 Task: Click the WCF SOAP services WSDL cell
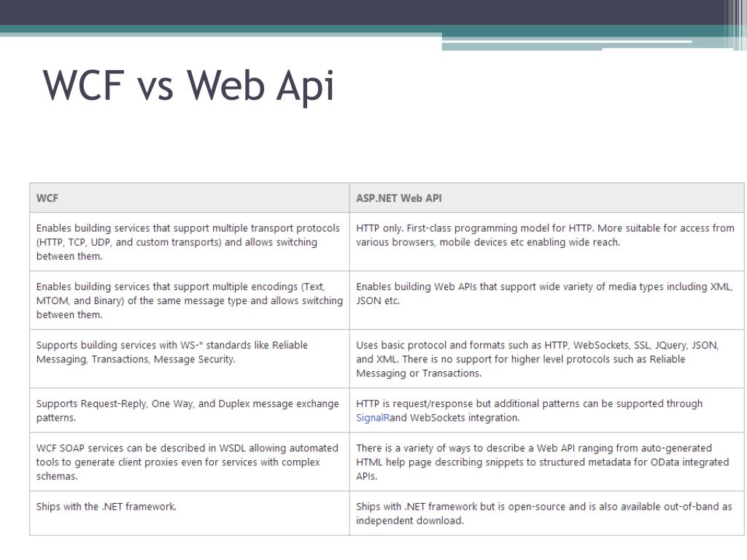click(x=190, y=462)
